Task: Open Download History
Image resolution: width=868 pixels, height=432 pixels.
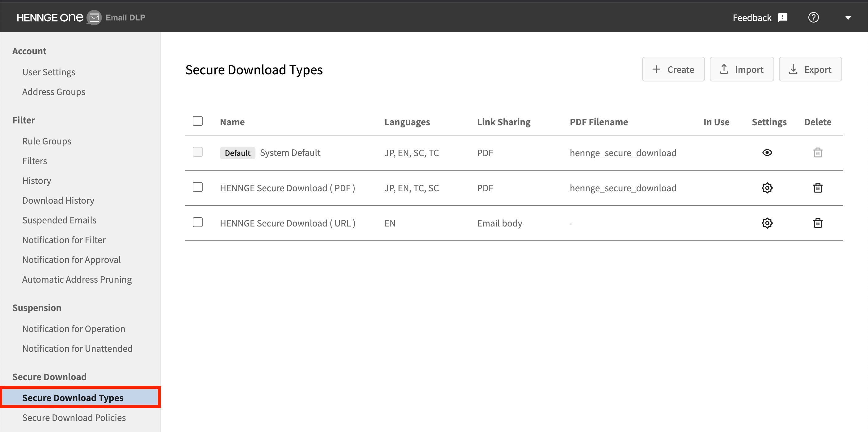Action: tap(58, 200)
